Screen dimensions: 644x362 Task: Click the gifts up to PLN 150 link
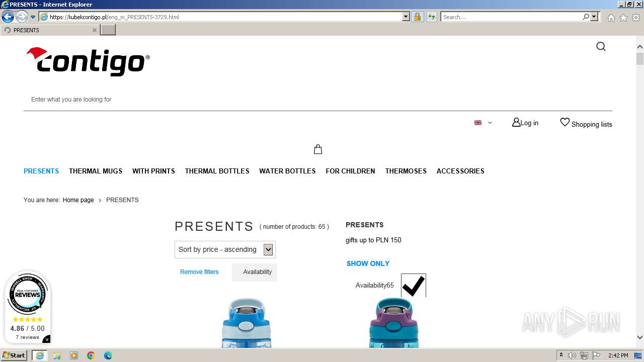[x=373, y=240]
